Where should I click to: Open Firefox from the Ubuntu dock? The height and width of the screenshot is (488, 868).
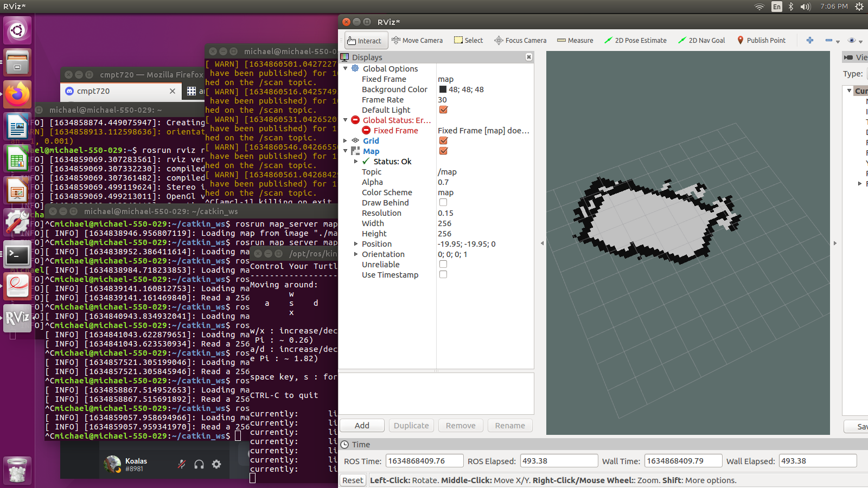17,95
